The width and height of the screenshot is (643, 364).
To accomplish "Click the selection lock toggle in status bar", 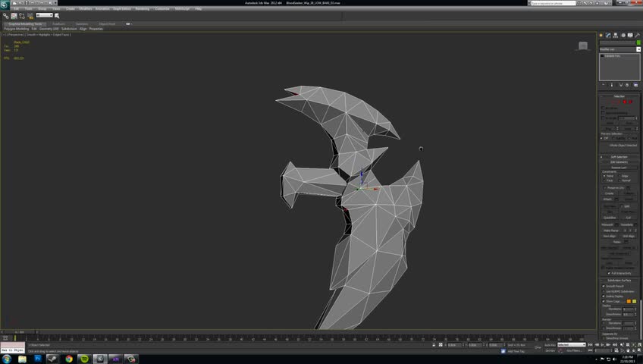I will click(x=434, y=345).
